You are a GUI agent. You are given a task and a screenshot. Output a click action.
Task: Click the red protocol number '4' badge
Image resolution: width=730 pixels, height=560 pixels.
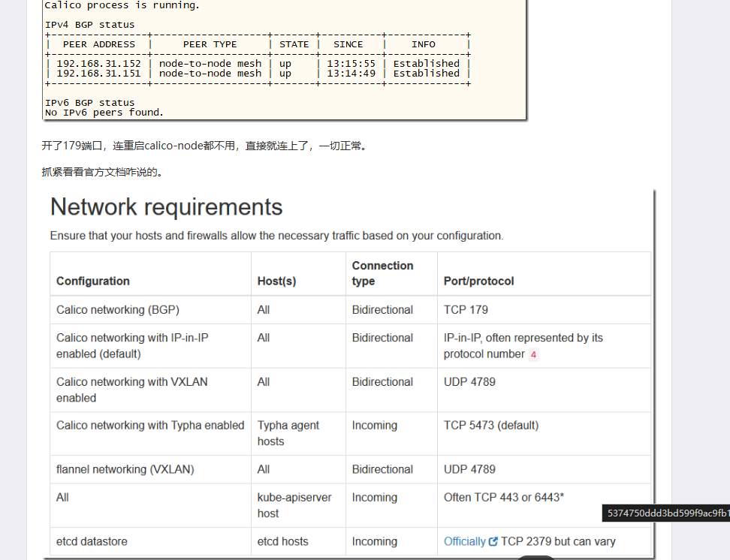pos(533,355)
